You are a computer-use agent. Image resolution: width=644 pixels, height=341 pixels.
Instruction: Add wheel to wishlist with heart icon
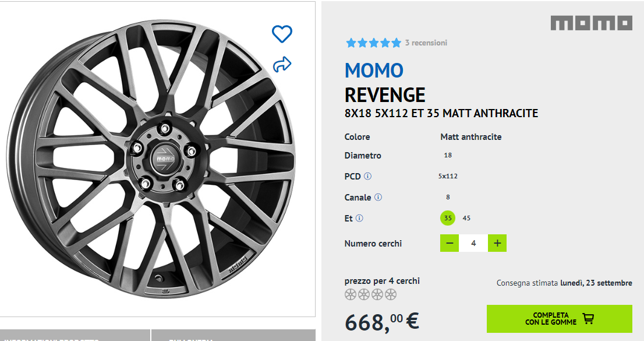tap(282, 34)
